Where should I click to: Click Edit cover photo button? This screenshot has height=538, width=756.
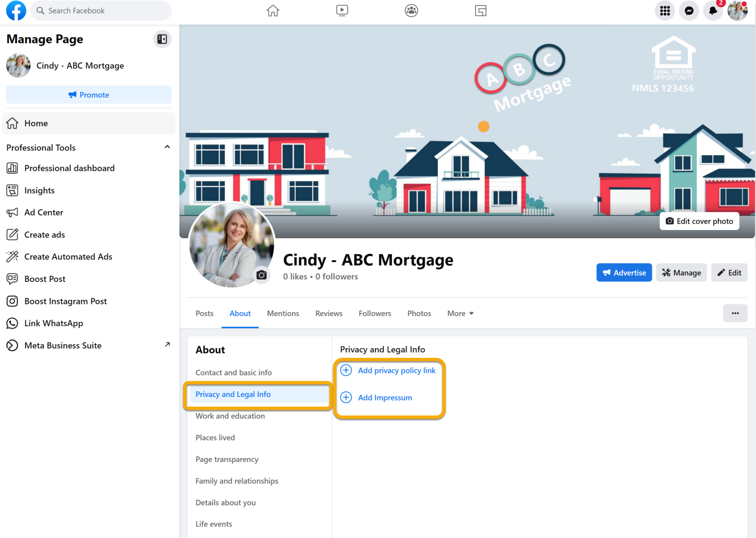tap(700, 221)
